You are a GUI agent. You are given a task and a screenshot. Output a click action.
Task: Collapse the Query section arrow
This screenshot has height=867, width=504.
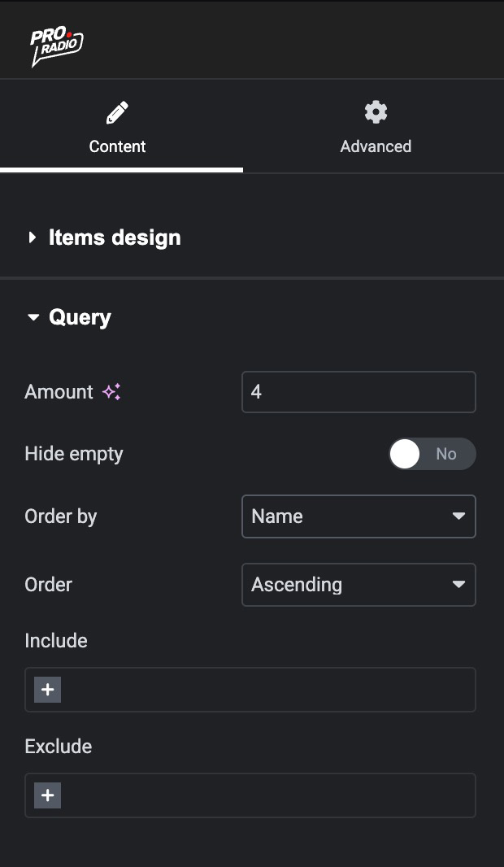(33, 317)
